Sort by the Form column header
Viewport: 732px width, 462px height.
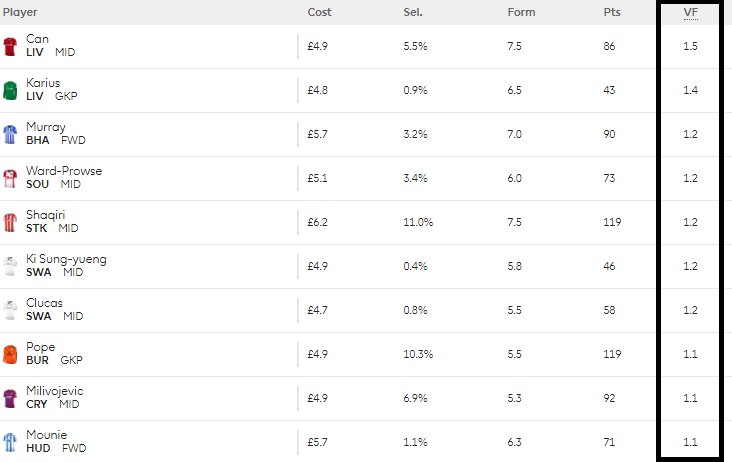tap(521, 12)
